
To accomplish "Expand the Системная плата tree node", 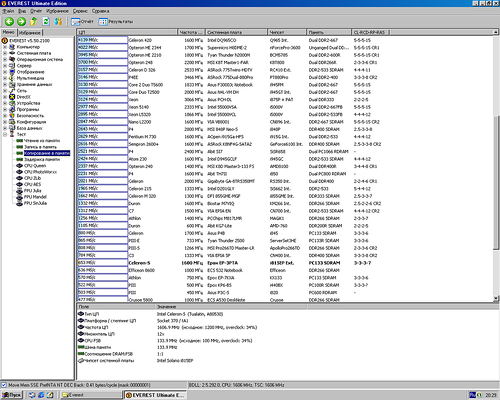I will 5,53.
